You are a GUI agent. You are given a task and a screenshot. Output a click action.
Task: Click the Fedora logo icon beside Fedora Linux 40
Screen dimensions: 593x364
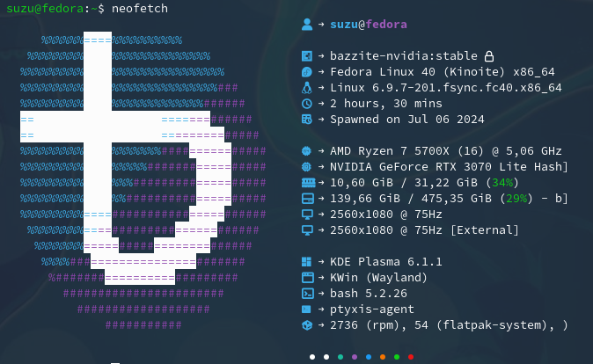pos(307,72)
